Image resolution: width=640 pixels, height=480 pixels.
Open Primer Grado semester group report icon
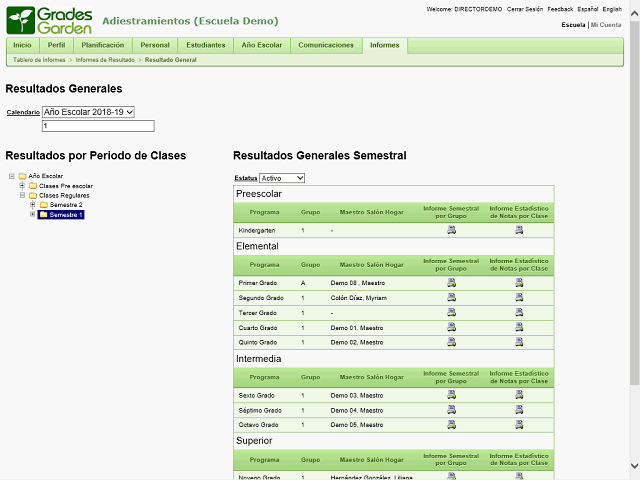[451, 282]
